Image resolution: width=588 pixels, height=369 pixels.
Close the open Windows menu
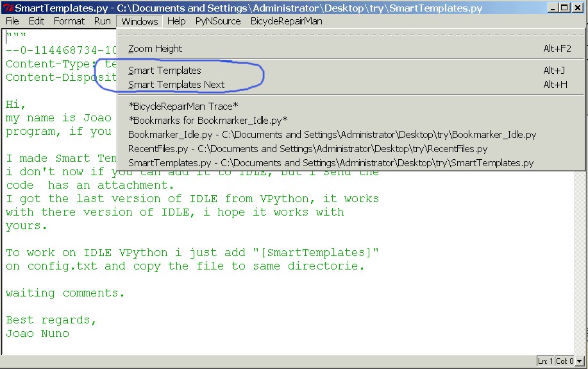tap(139, 21)
